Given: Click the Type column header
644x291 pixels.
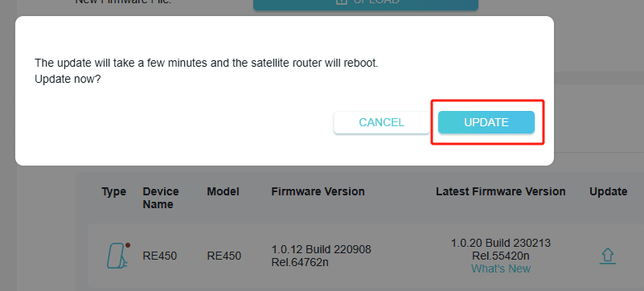Looking at the screenshot, I should 114,191.
